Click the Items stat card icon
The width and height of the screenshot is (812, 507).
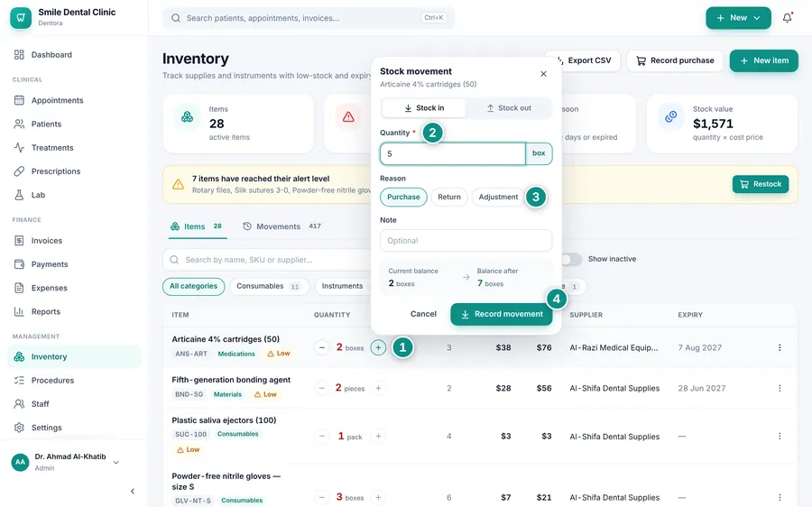(x=187, y=117)
